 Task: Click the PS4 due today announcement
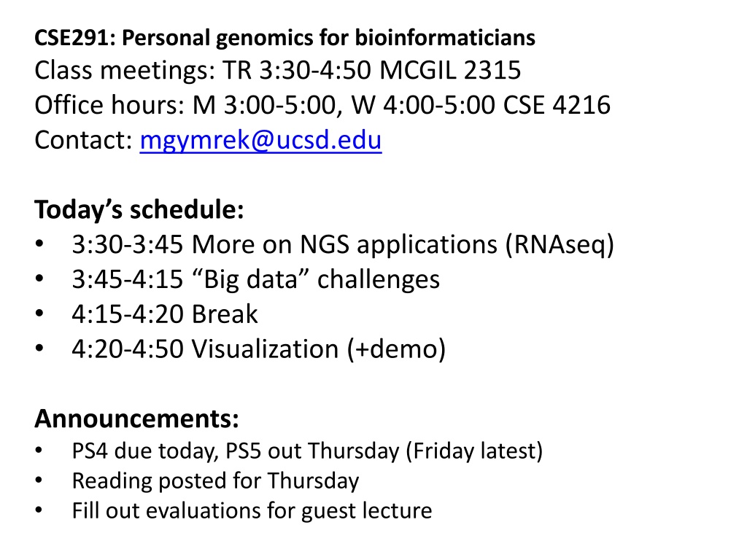(307, 451)
